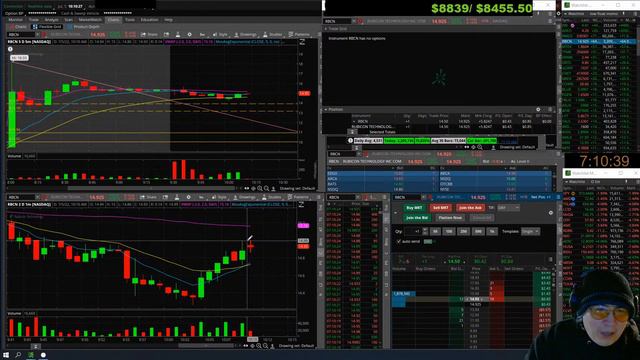
Task: Open the Education tab
Action: (x=149, y=20)
